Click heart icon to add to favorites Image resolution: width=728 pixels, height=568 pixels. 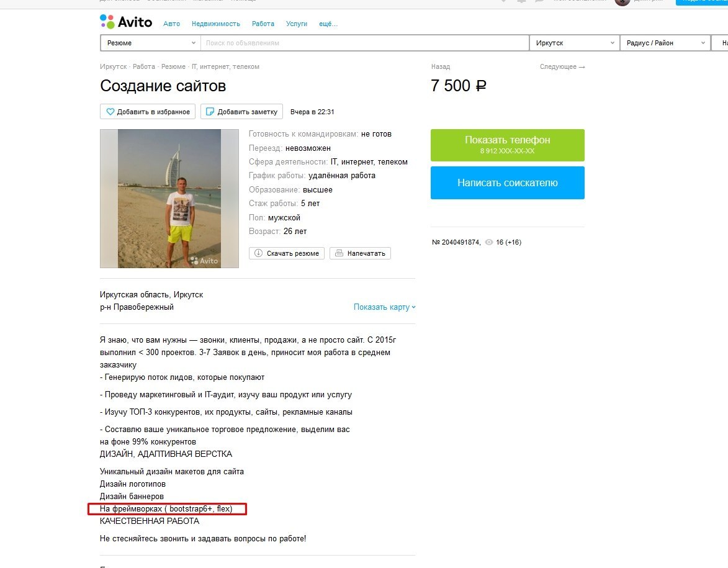(x=110, y=112)
